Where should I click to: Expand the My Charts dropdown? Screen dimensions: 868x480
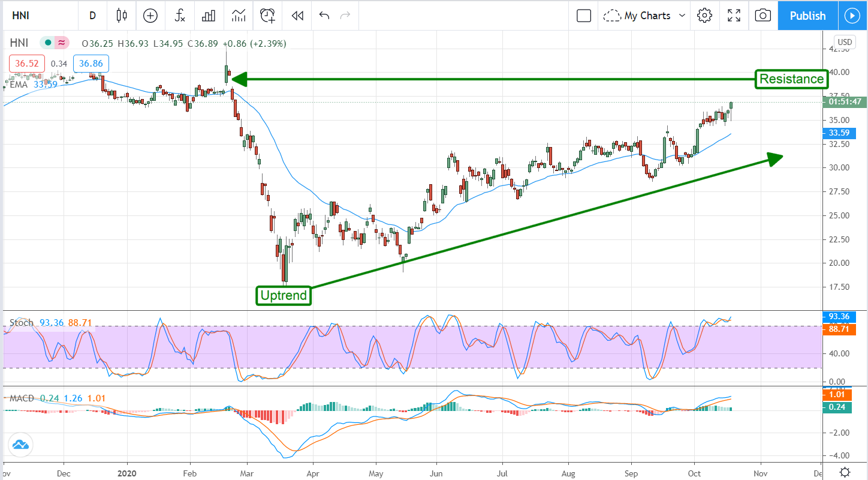pos(645,16)
